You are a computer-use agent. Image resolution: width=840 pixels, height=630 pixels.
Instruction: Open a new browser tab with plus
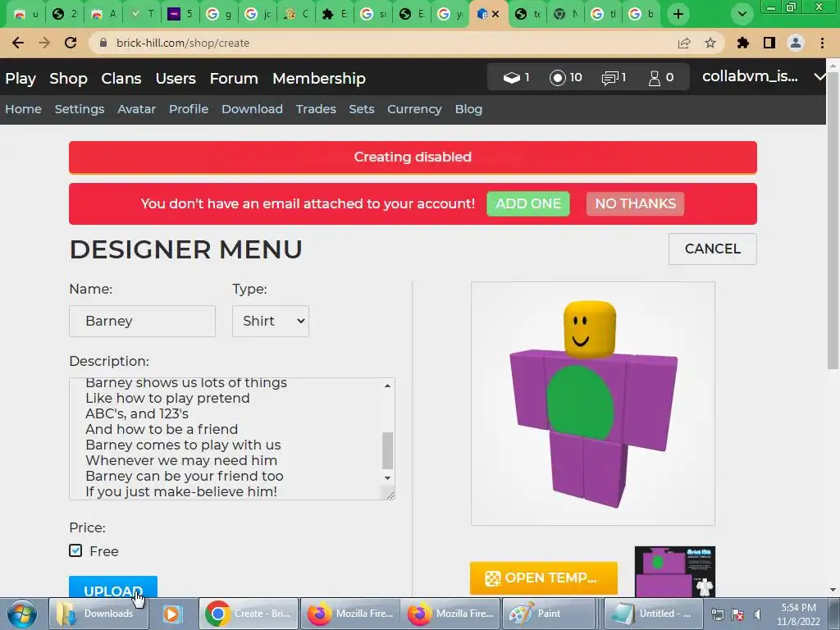click(x=678, y=14)
